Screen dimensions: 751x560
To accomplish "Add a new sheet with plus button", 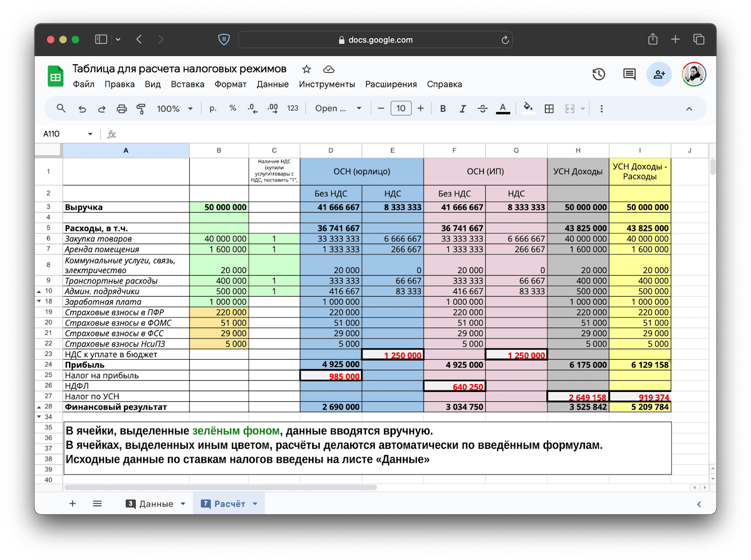I will click(73, 504).
